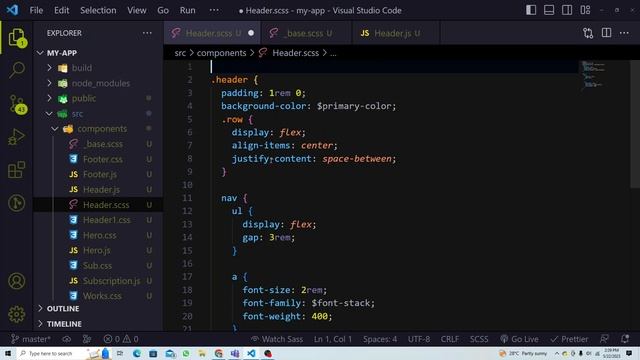
Task: Select the Header.scss editor tab
Action: point(212,33)
